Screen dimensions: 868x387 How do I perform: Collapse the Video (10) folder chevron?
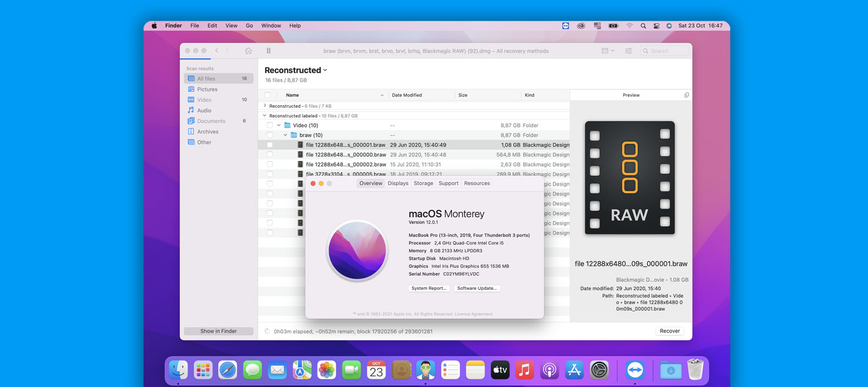279,125
